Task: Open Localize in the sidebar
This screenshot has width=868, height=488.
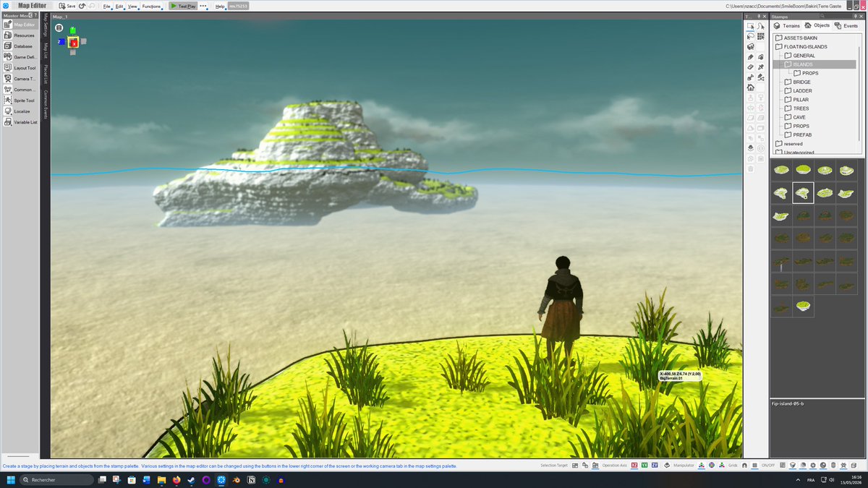Action: [20, 111]
